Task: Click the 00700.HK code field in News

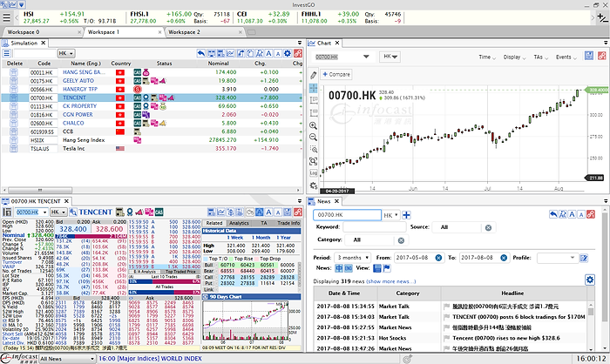Action: (347, 215)
